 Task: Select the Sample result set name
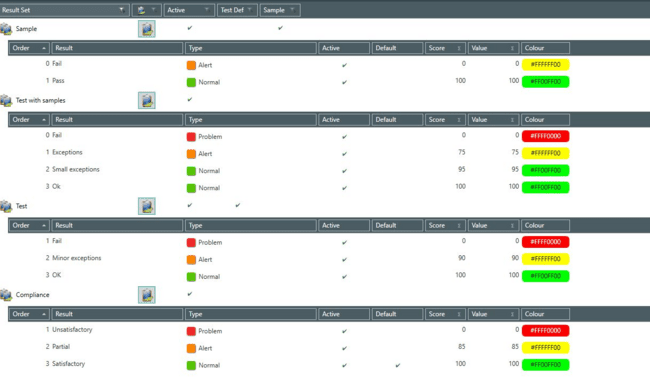(26, 29)
